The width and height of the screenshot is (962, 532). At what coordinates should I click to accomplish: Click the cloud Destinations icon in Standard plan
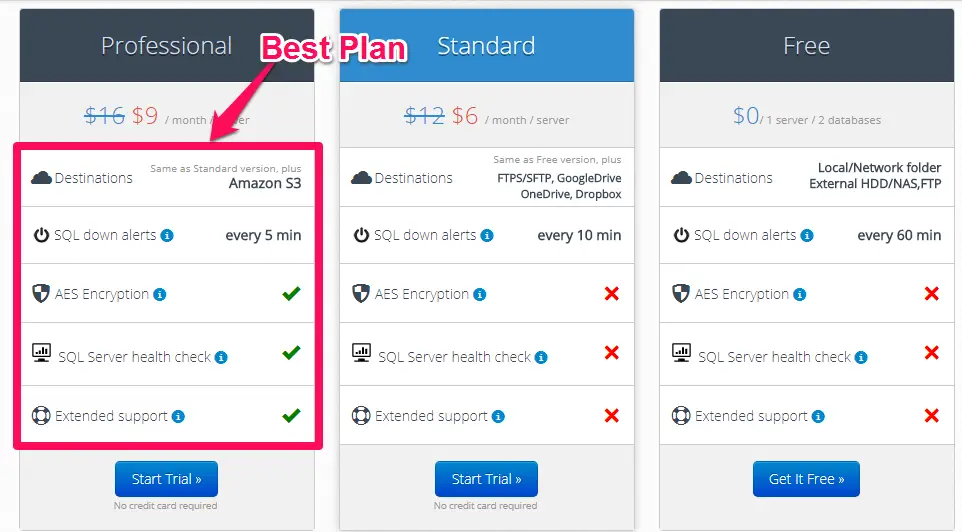(x=361, y=178)
